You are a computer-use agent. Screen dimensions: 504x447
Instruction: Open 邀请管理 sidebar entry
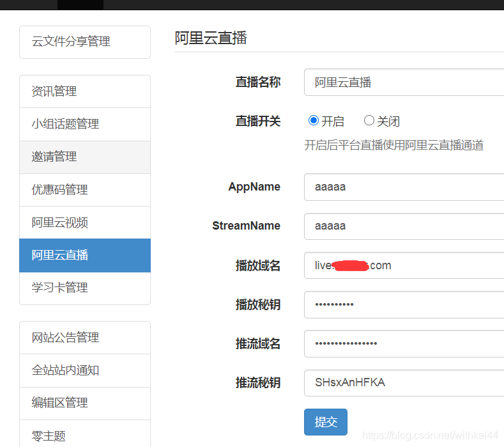(x=85, y=157)
